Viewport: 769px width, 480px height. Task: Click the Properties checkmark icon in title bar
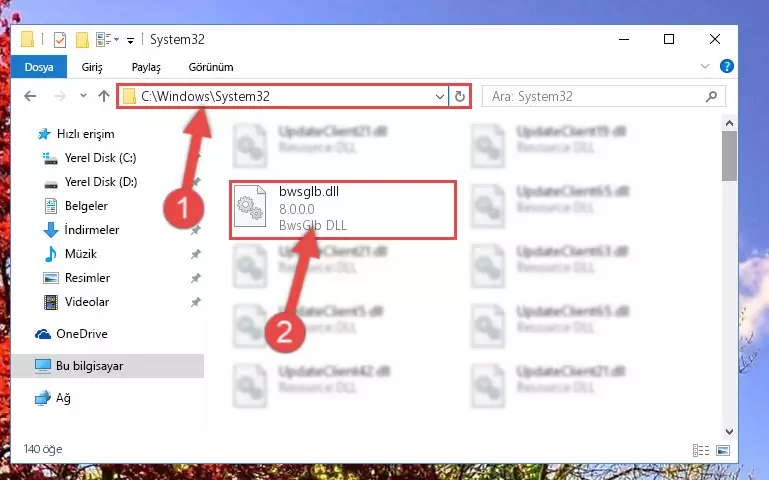pos(59,39)
